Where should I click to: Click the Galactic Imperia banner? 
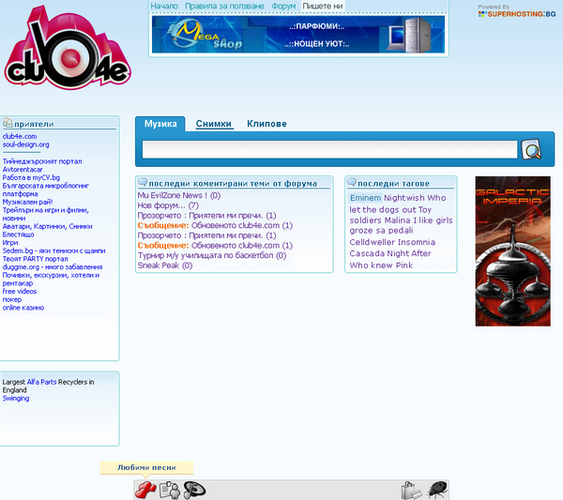click(x=513, y=251)
